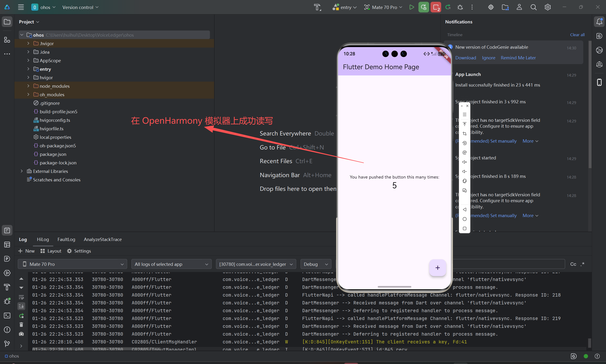Expand the oh_modules folder
Image resolution: width=606 pixels, height=364 pixels.
(x=28, y=94)
